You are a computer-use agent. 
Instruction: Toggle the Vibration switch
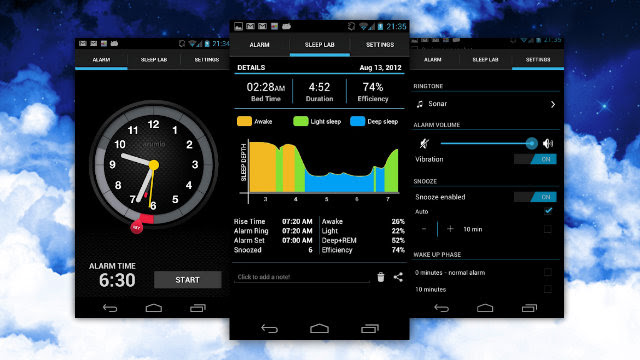pos(535,159)
